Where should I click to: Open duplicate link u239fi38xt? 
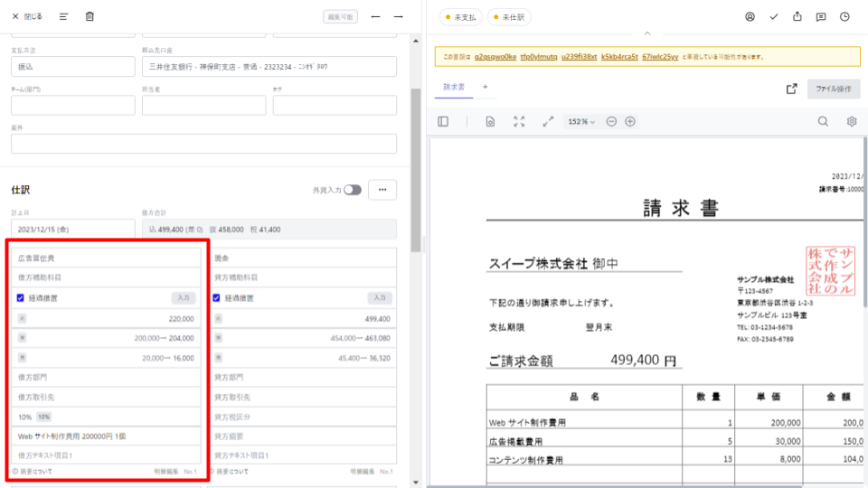point(579,56)
